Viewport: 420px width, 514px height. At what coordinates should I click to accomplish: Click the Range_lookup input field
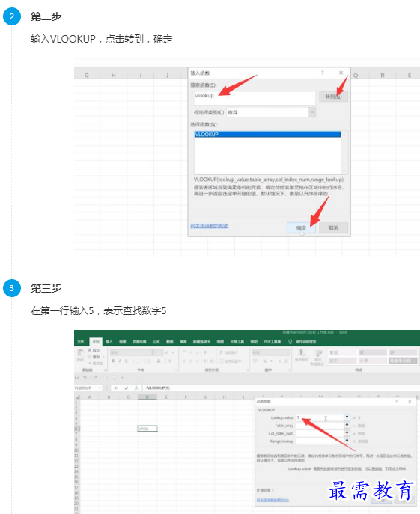tap(320, 441)
